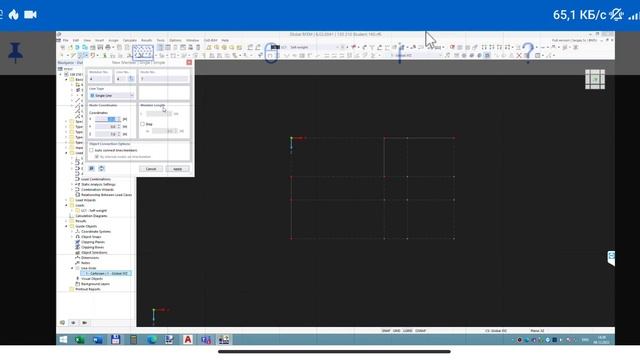Switch to navigator Display (eye) tab
Image resolution: width=640 pixels, height=360 pixels.
tap(73, 323)
